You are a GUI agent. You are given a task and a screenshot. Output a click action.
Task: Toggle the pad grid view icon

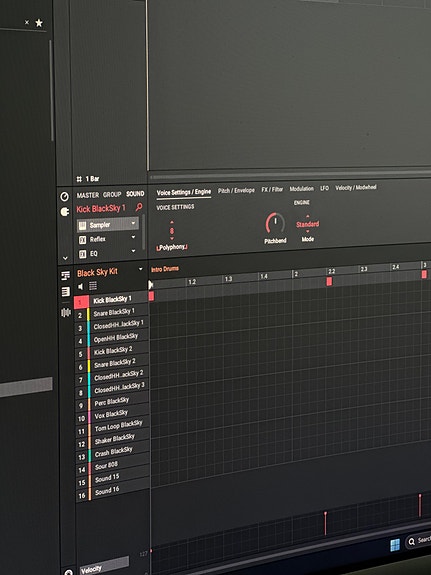click(x=93, y=286)
